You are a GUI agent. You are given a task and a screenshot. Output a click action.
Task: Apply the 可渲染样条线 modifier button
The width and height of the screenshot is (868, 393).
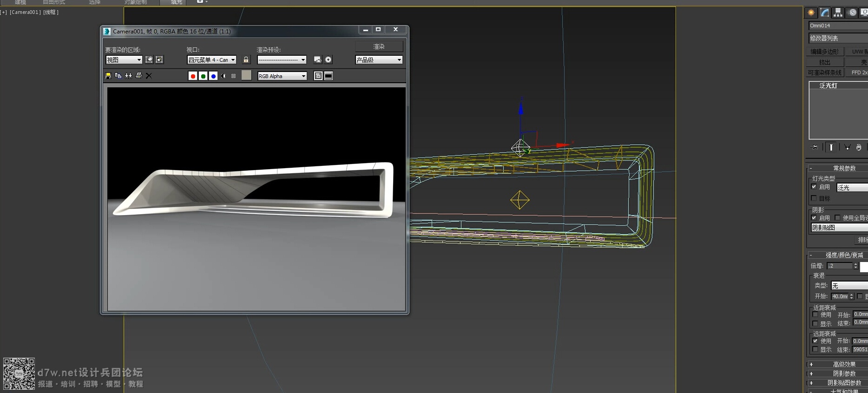(825, 72)
